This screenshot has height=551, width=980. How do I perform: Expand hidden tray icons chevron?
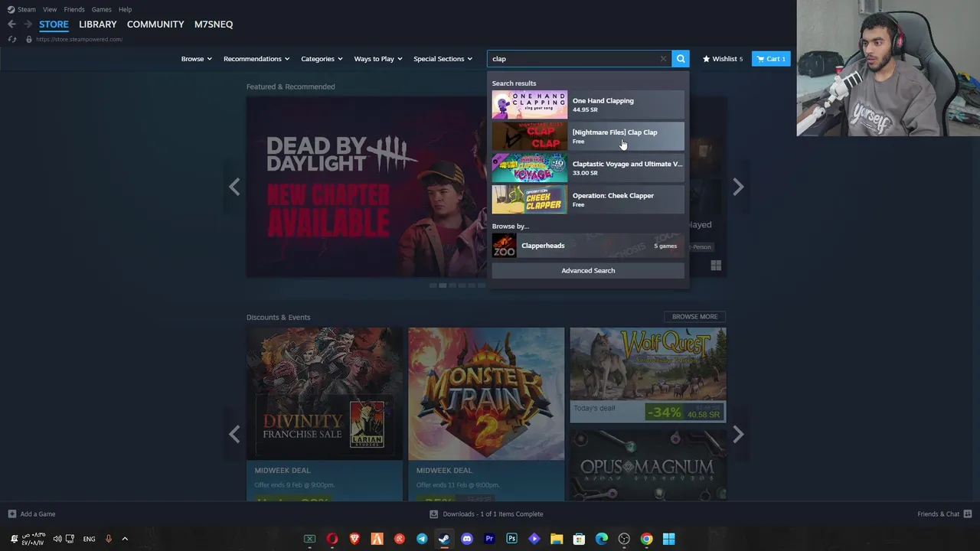click(x=125, y=539)
